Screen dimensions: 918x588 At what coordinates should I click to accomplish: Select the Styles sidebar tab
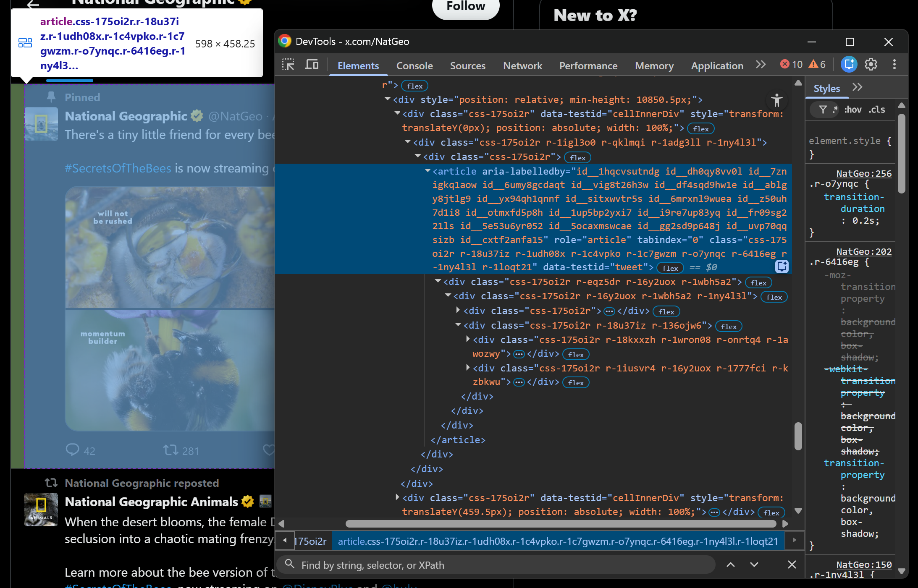click(x=827, y=88)
